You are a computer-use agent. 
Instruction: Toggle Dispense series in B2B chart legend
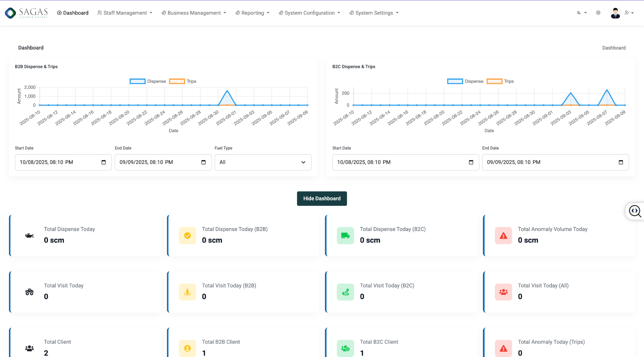148,81
